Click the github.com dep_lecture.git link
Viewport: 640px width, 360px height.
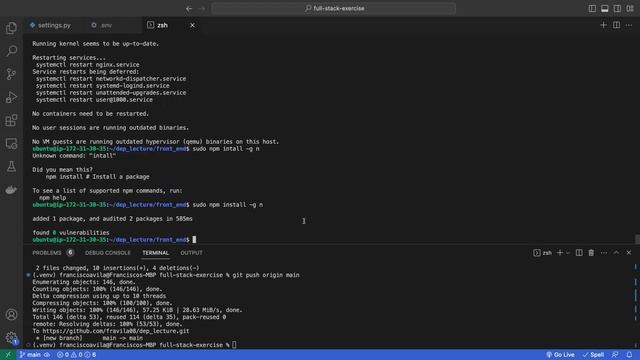[116, 331]
